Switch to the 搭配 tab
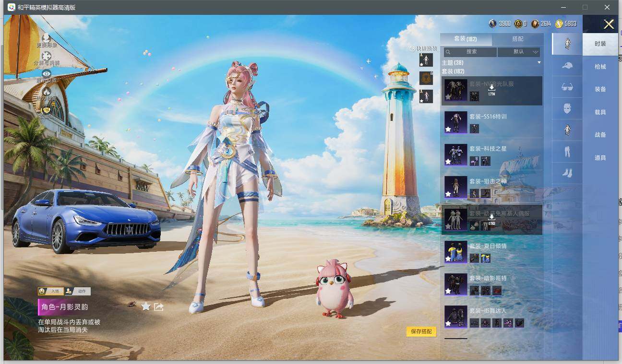622x364 pixels. [518, 39]
